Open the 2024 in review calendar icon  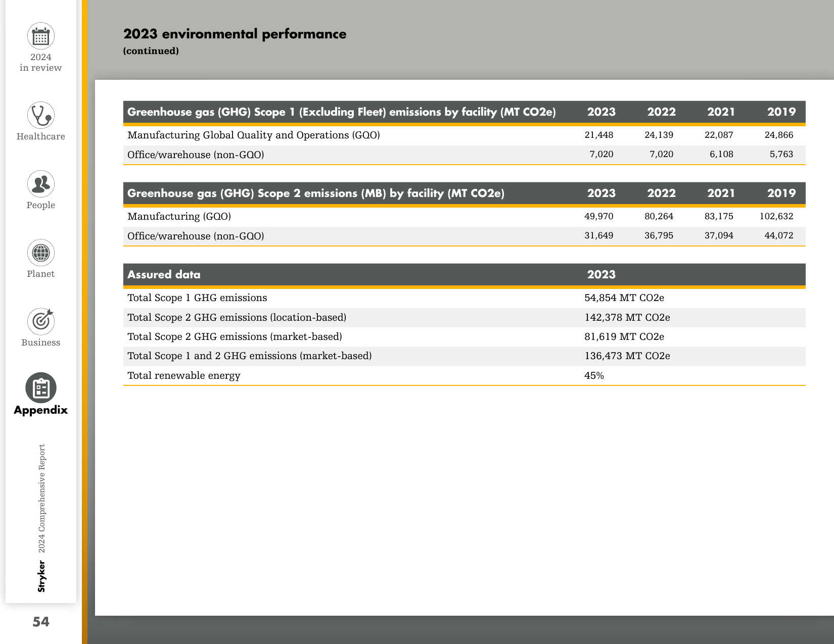[x=41, y=36]
